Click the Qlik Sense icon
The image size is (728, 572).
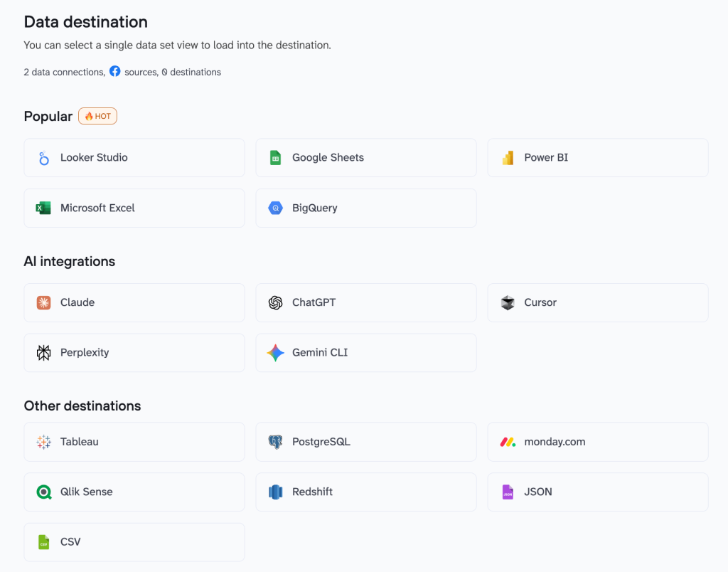point(43,492)
